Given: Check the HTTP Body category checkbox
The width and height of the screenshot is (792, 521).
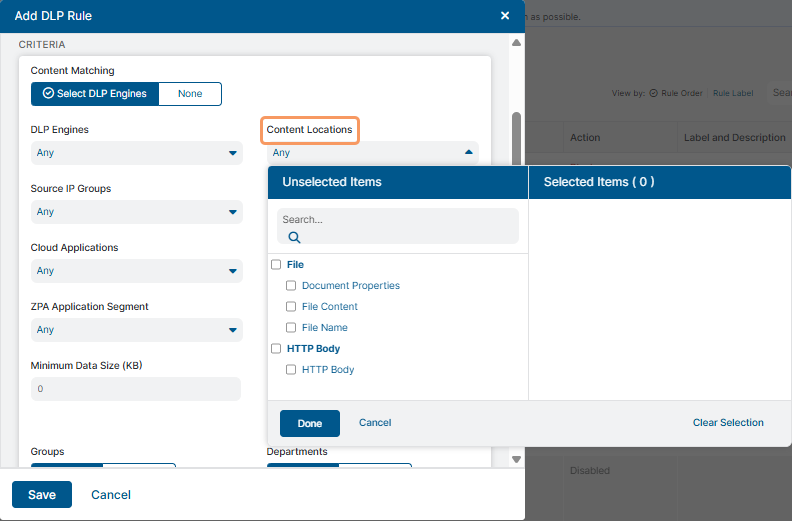Looking at the screenshot, I should [x=276, y=349].
